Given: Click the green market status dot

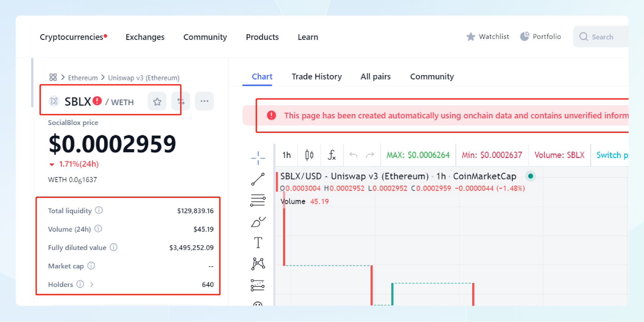Looking at the screenshot, I should 531,176.
